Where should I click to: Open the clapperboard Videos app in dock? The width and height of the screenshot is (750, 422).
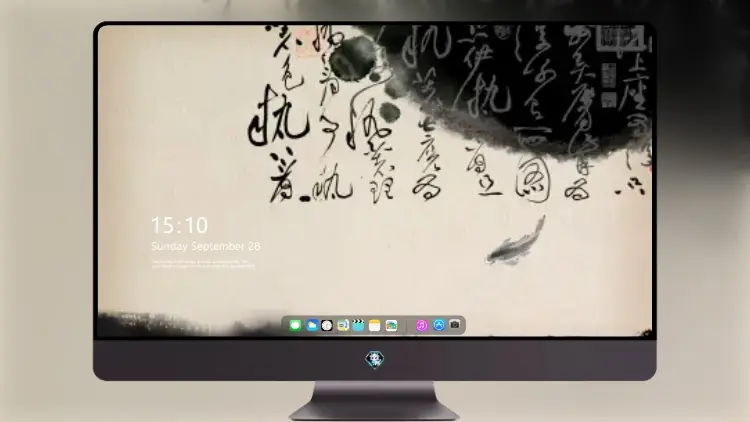(358, 325)
